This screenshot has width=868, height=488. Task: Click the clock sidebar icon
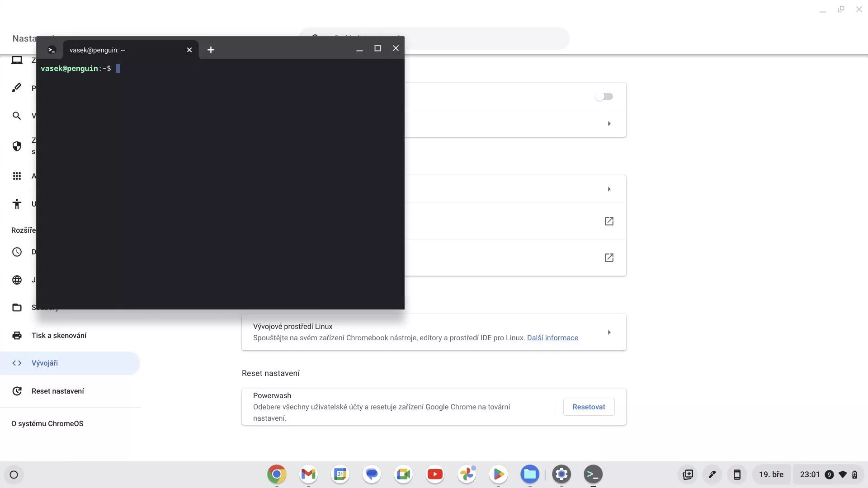(x=17, y=252)
